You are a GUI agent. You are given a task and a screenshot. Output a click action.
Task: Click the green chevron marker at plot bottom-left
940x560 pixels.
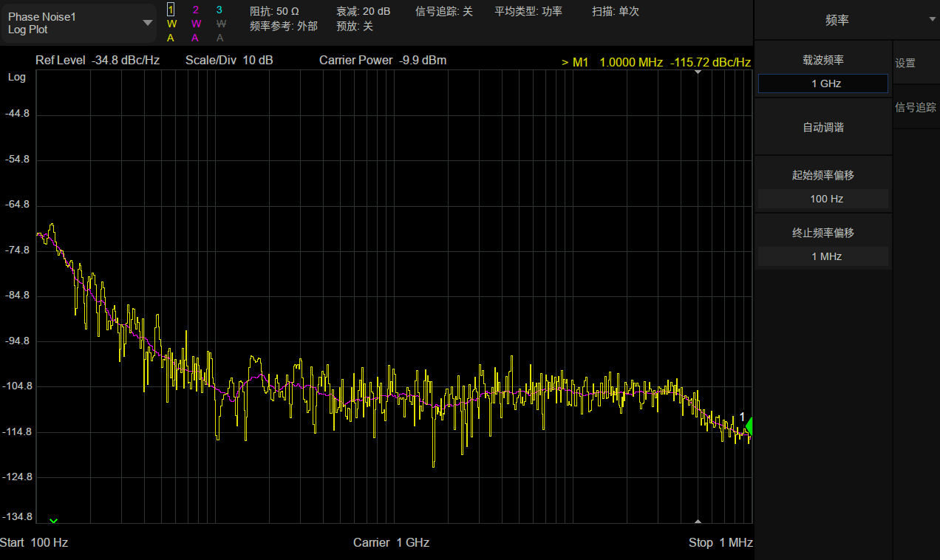point(53,520)
